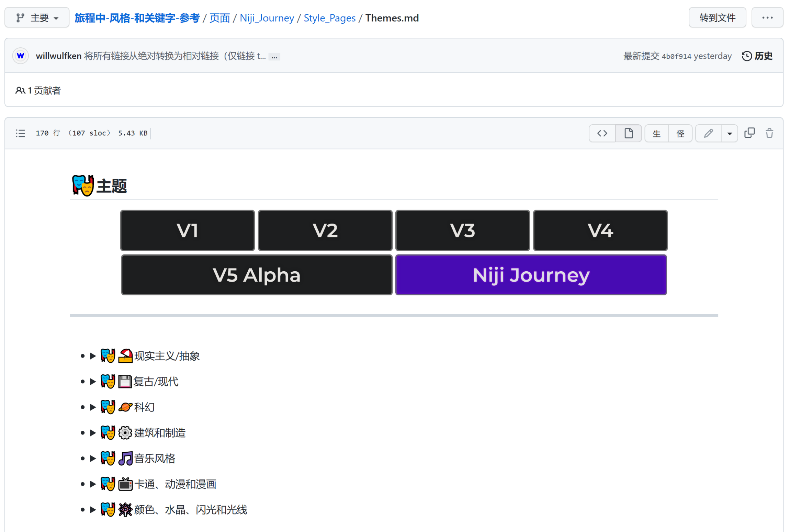This screenshot has height=532, width=790.
Task: Click the planet icon for 科幻
Action: pos(125,407)
